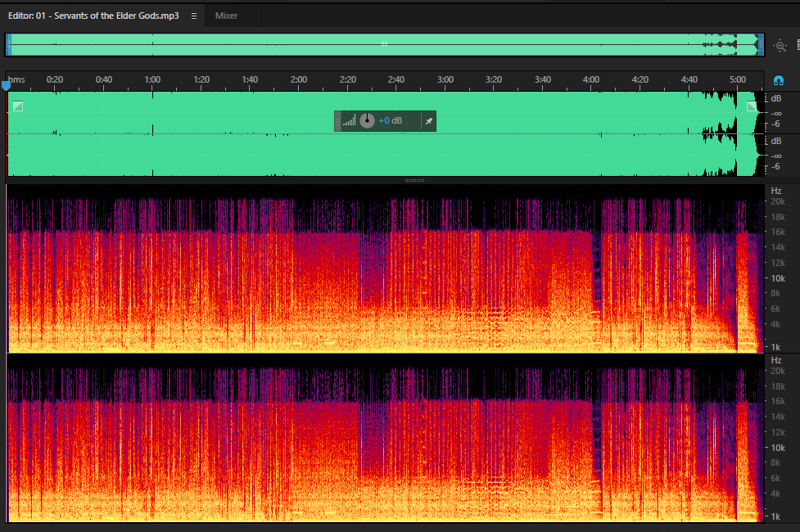
Task: Click the +0 dB value in HUD
Action: [391, 121]
